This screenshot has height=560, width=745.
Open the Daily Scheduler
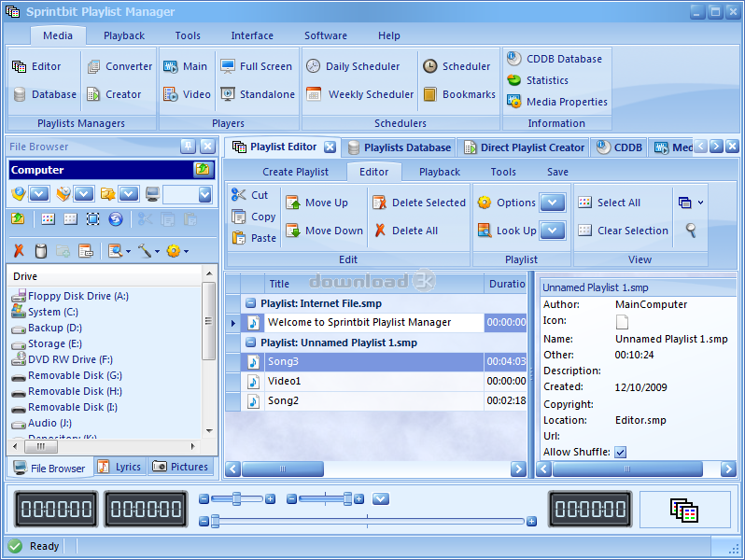[x=353, y=66]
